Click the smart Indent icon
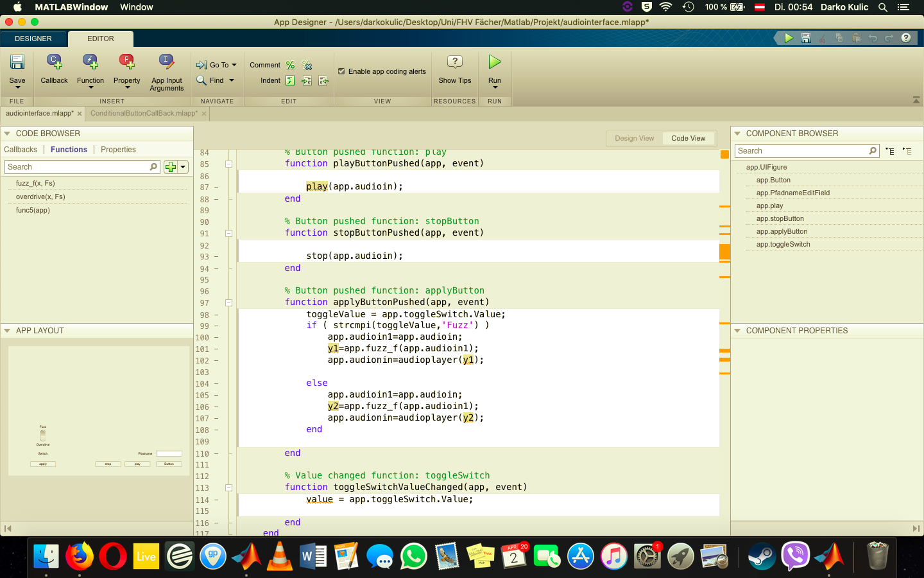 [290, 80]
